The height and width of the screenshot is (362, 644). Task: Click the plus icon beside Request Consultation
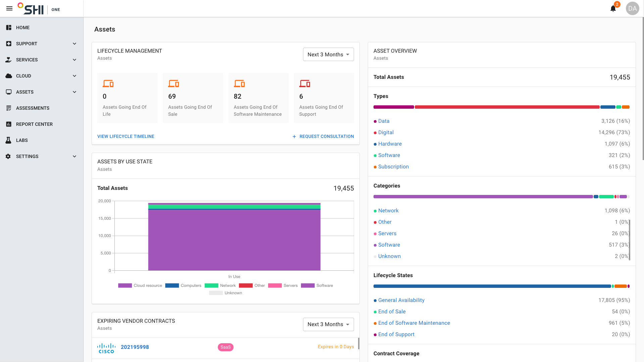[294, 137]
